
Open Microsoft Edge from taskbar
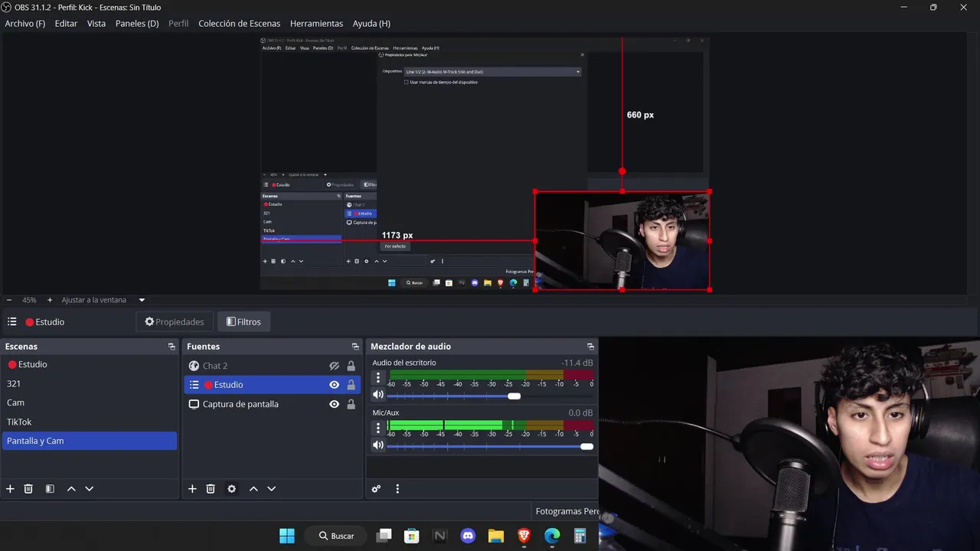552,536
